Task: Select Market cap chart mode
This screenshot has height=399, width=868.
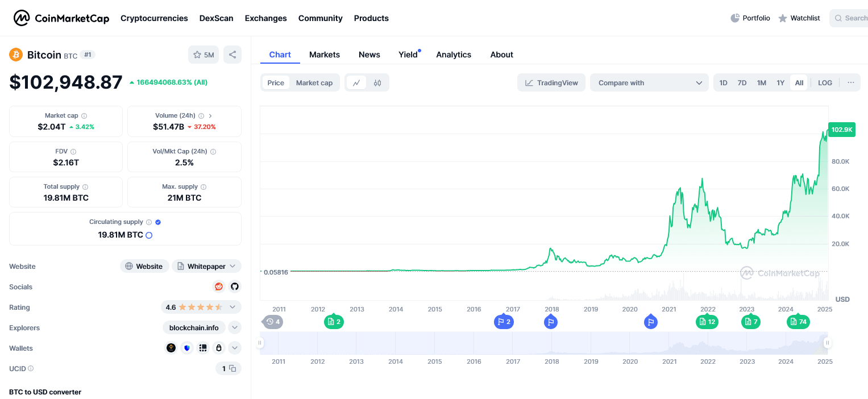Action: 314,82
